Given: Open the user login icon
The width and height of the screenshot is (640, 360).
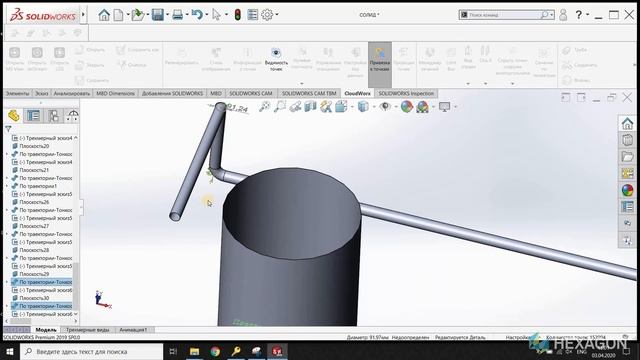Looking at the screenshot, I should tap(563, 15).
